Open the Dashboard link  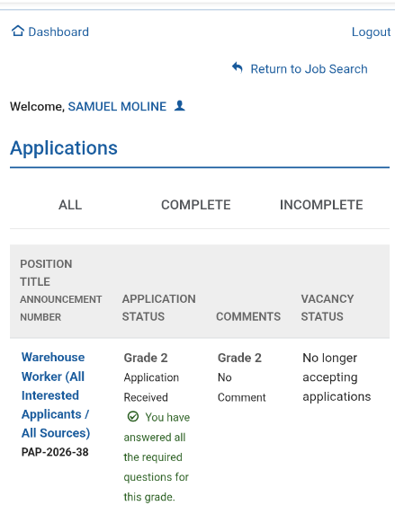pos(58,31)
